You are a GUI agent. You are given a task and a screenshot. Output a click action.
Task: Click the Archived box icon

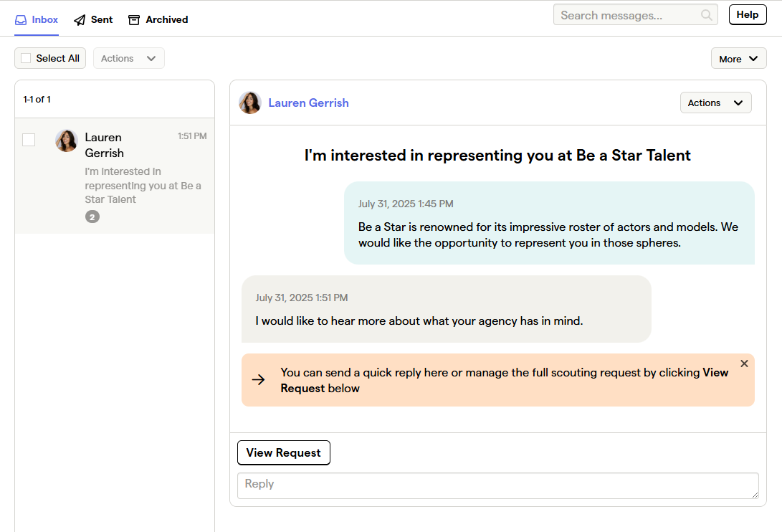click(x=133, y=20)
